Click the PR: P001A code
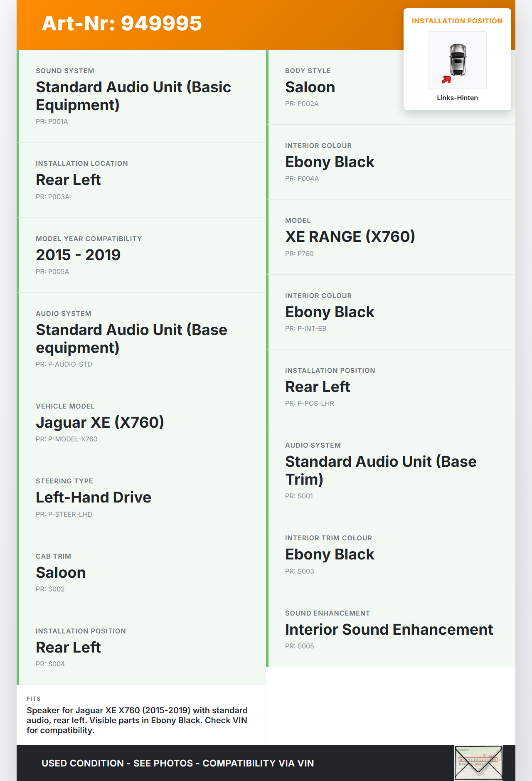Image resolution: width=532 pixels, height=781 pixels. [x=52, y=122]
